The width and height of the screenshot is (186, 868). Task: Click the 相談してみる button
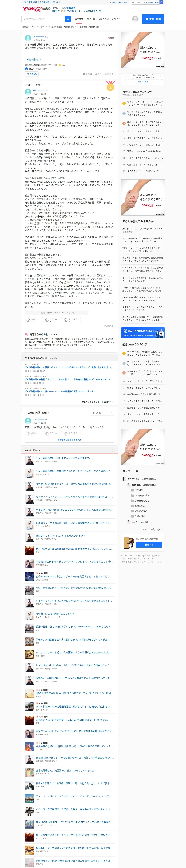(143, 82)
